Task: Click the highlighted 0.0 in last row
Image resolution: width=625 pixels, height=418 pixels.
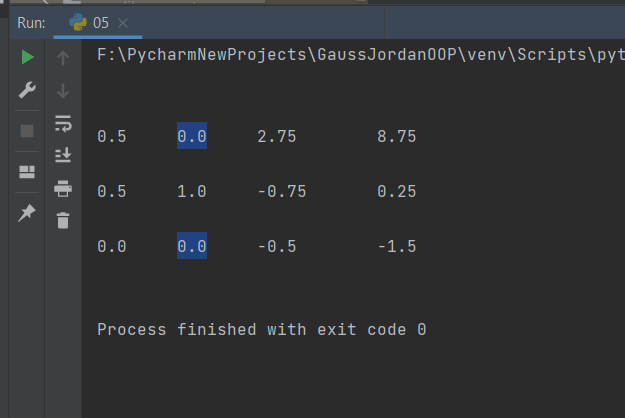Action: [x=192, y=246]
